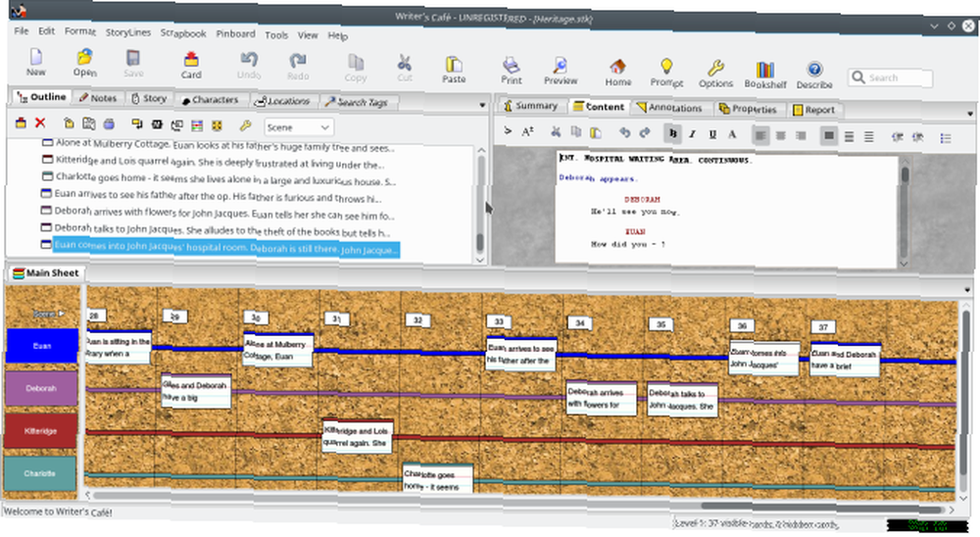Toggle single line spacing

[829, 135]
